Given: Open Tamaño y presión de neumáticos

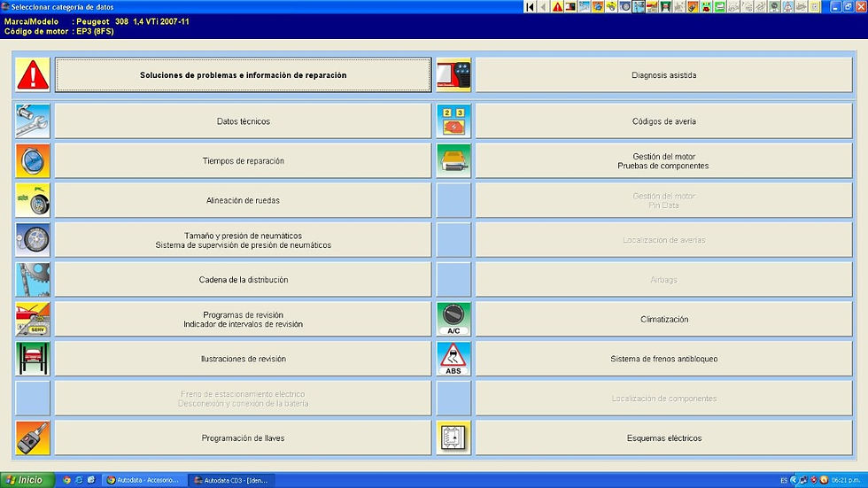Looking at the screenshot, I should [x=243, y=240].
